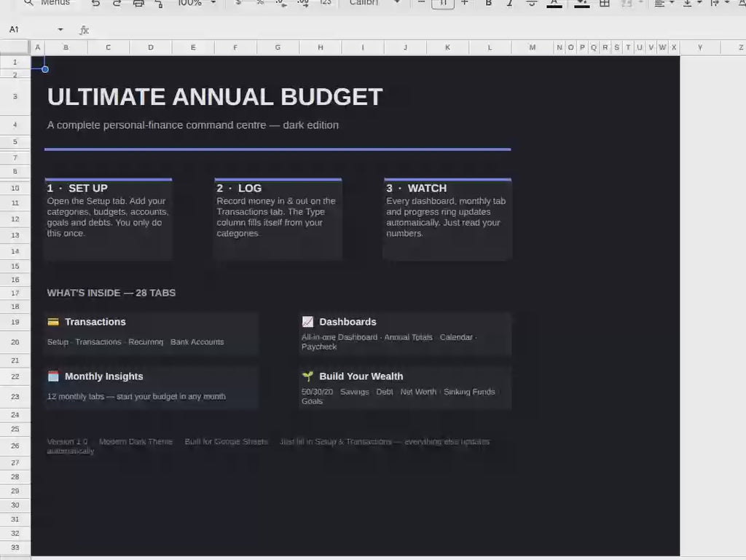Select column B header

pyautogui.click(x=66, y=47)
